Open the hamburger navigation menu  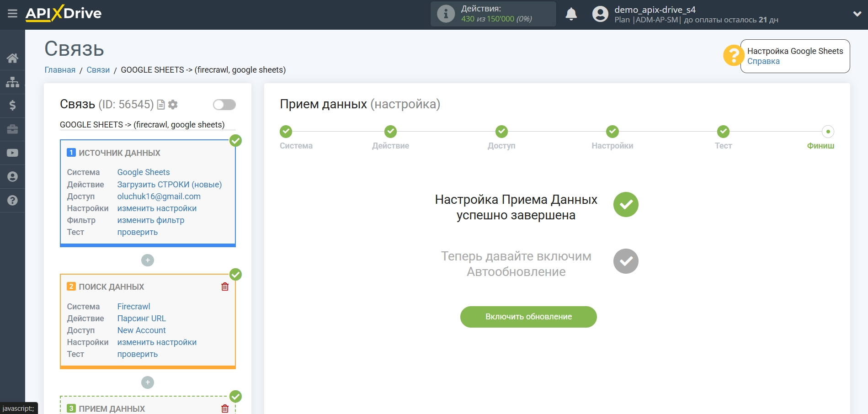click(12, 13)
